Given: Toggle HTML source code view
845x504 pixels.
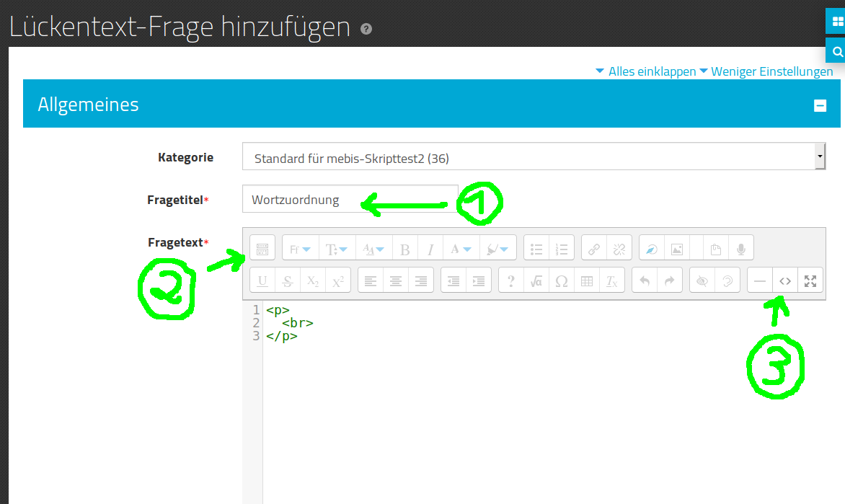Looking at the screenshot, I should (x=785, y=281).
